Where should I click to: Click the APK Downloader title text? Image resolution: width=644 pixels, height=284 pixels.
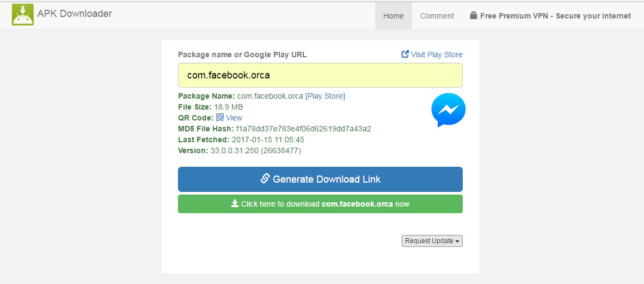coord(75,14)
